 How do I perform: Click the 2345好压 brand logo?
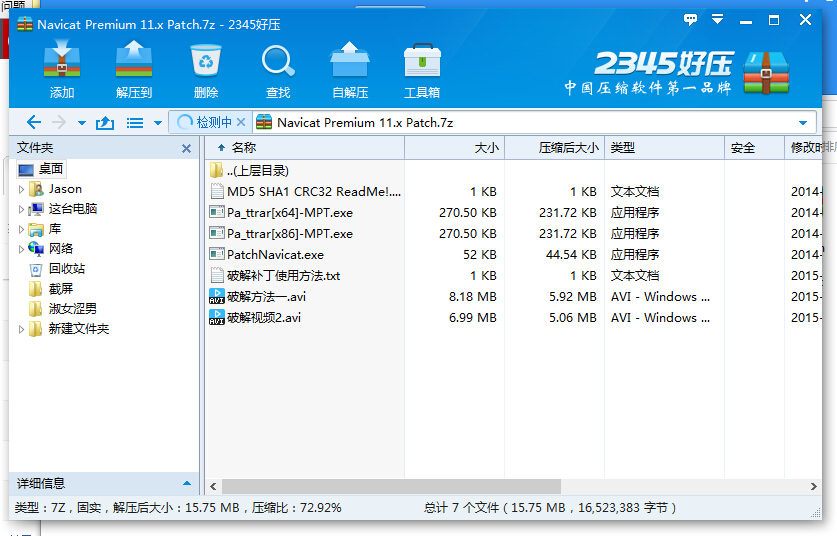tap(677, 73)
